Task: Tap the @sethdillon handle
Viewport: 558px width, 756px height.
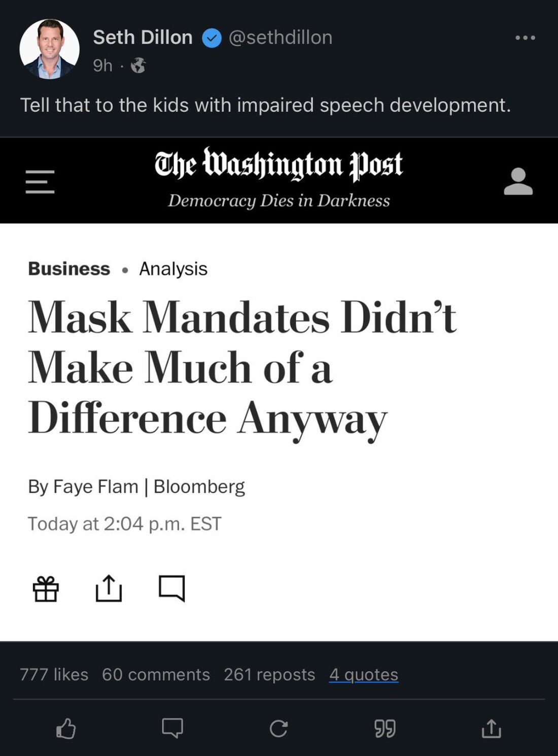Action: tap(281, 38)
